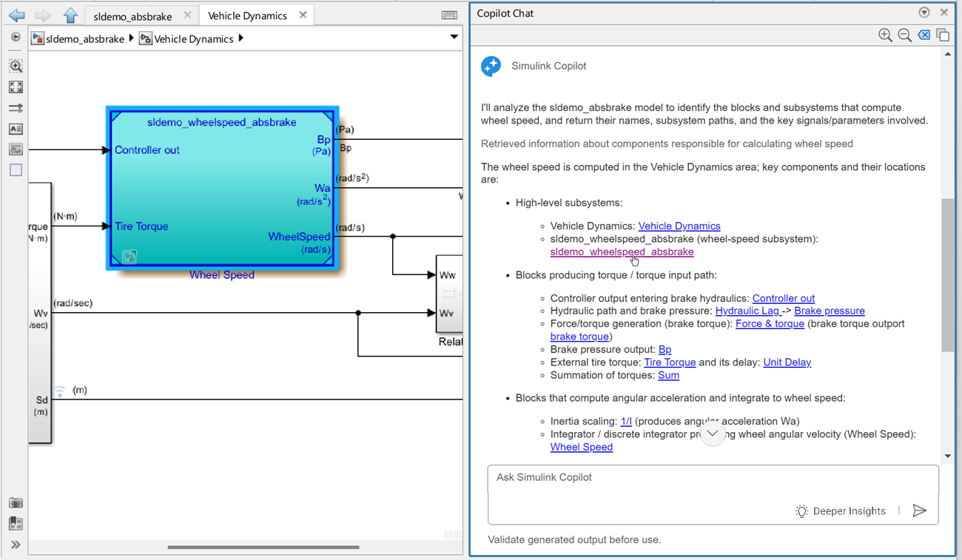Choose the Area box tool in the palette
The height and width of the screenshot is (560, 962).
16,169
